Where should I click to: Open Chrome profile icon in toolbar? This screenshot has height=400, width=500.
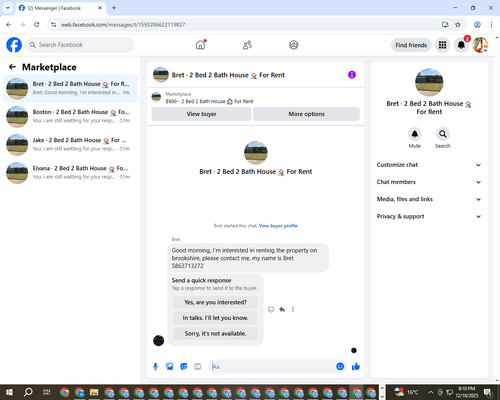point(477,25)
